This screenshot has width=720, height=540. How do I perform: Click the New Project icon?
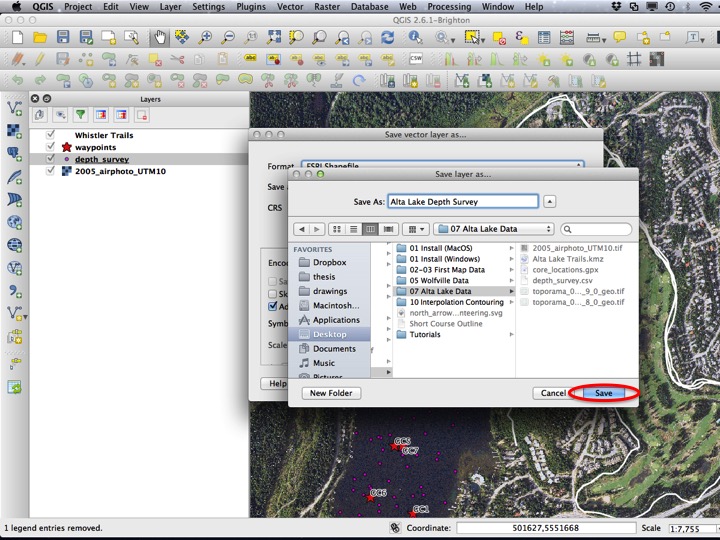17,37
